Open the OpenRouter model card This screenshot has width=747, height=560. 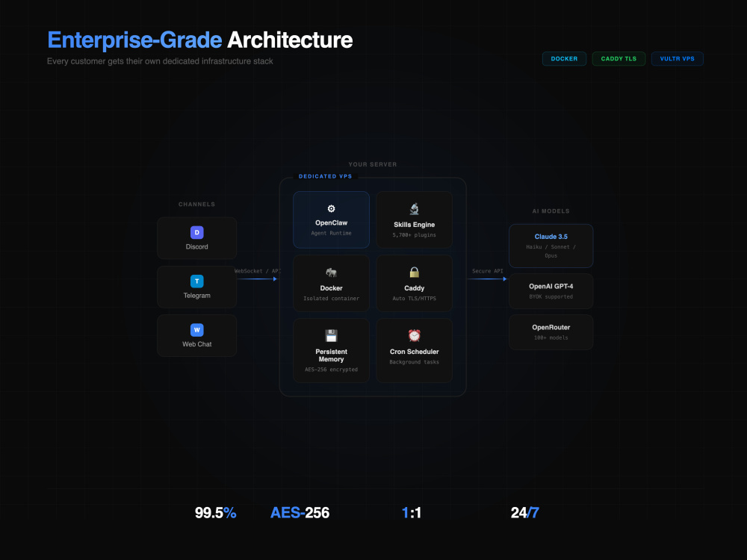coord(551,332)
